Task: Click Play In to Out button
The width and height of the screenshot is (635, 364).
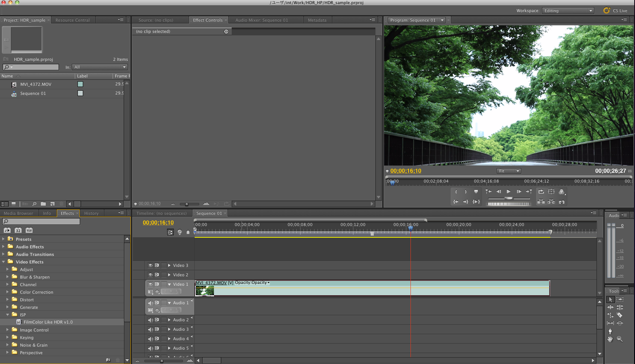Action: 476,202
